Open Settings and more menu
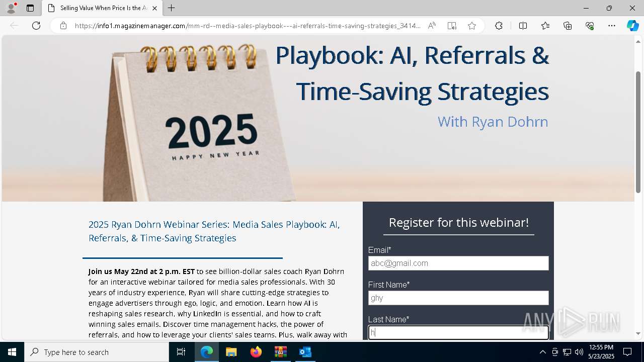Viewport: 644px width, 362px height. click(x=612, y=26)
